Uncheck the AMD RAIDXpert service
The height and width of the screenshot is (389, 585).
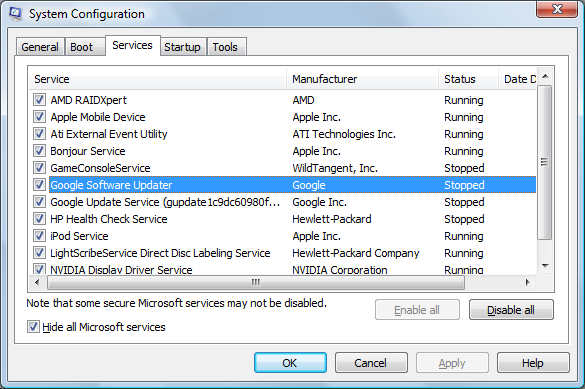point(40,100)
